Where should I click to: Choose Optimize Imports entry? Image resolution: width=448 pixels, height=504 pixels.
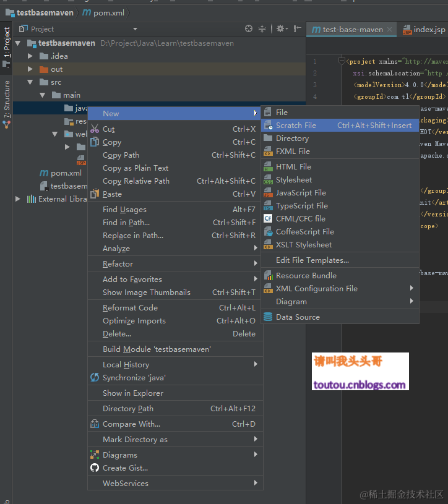coord(175,321)
